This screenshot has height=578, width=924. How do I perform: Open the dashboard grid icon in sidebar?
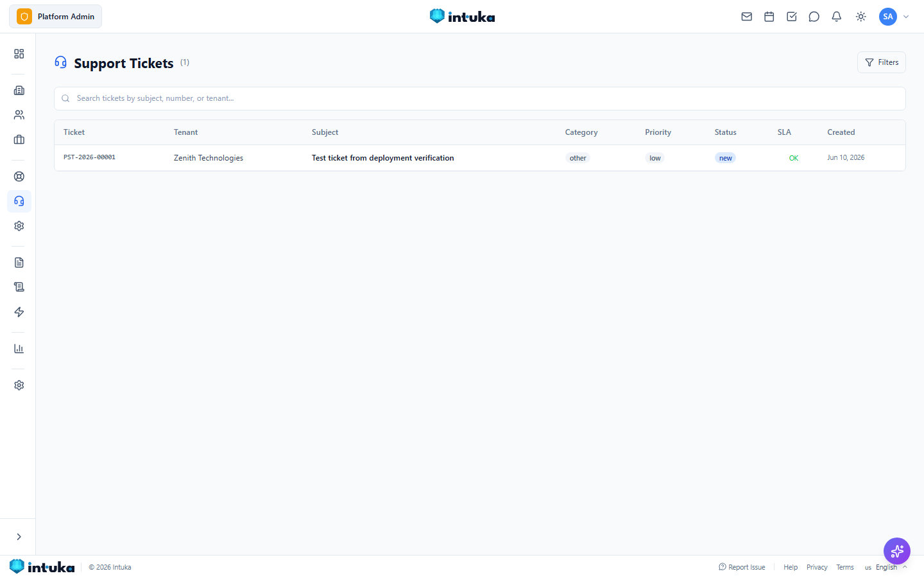click(19, 54)
